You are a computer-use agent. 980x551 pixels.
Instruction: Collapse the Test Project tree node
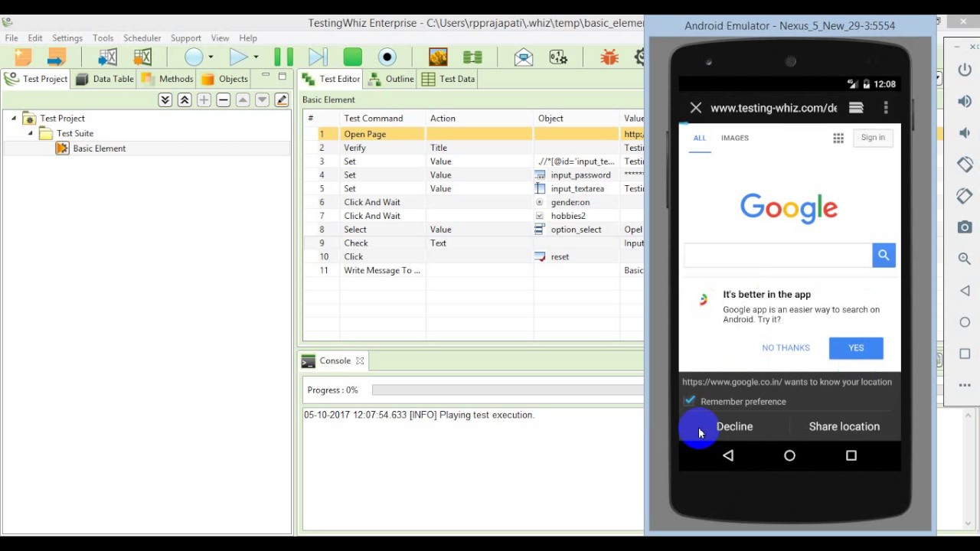[x=14, y=118]
